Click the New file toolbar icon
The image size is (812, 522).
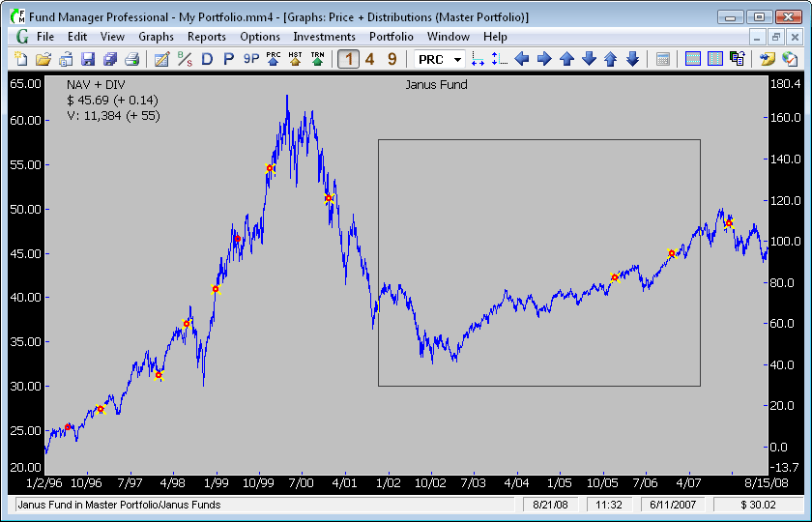pos(20,59)
